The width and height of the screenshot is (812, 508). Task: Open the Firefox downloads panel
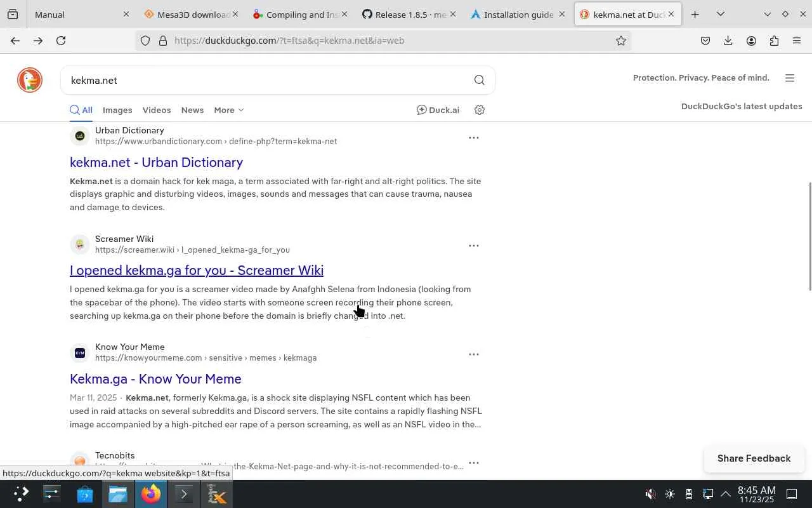(728, 41)
